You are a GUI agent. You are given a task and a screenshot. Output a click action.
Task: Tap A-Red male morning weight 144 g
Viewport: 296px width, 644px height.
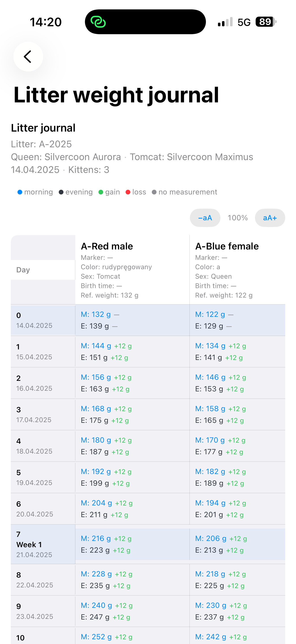(96, 346)
